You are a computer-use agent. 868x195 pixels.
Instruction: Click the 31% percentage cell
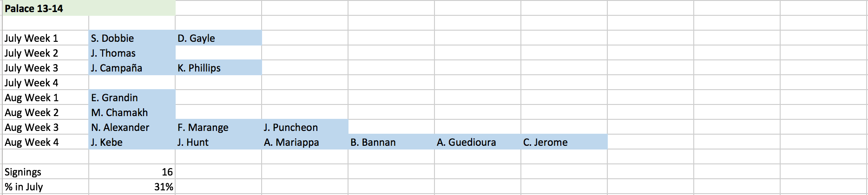(x=132, y=187)
